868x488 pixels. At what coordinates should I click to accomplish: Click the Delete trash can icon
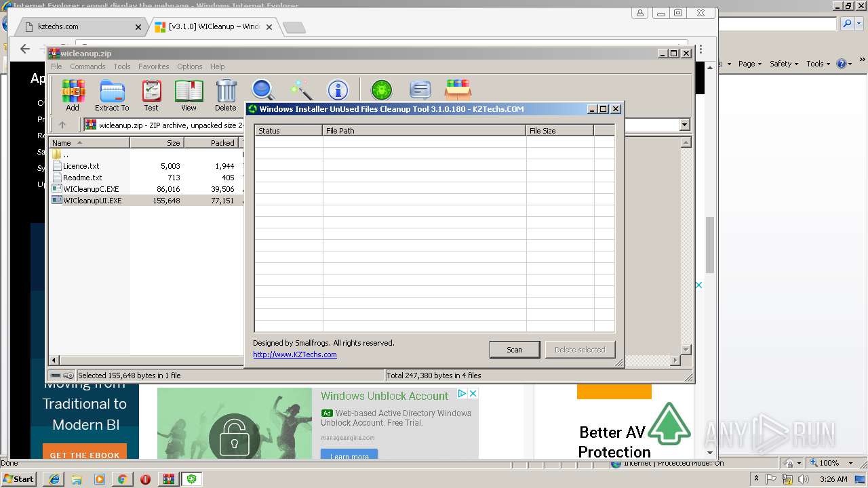coord(226,95)
